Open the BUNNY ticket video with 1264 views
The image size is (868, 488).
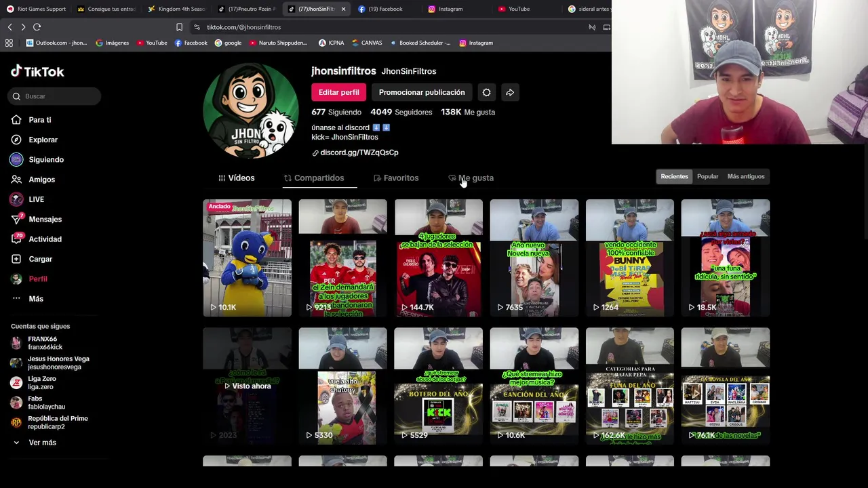[630, 258]
